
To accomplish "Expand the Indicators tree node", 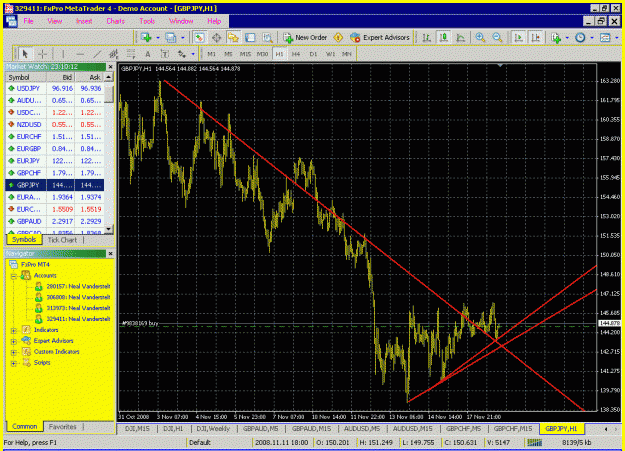I will coord(14,330).
